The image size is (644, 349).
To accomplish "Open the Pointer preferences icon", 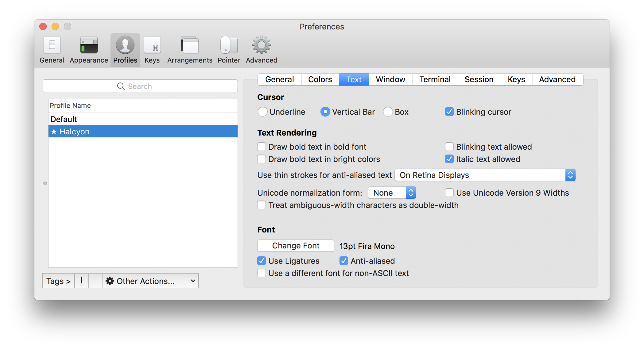I will click(229, 45).
